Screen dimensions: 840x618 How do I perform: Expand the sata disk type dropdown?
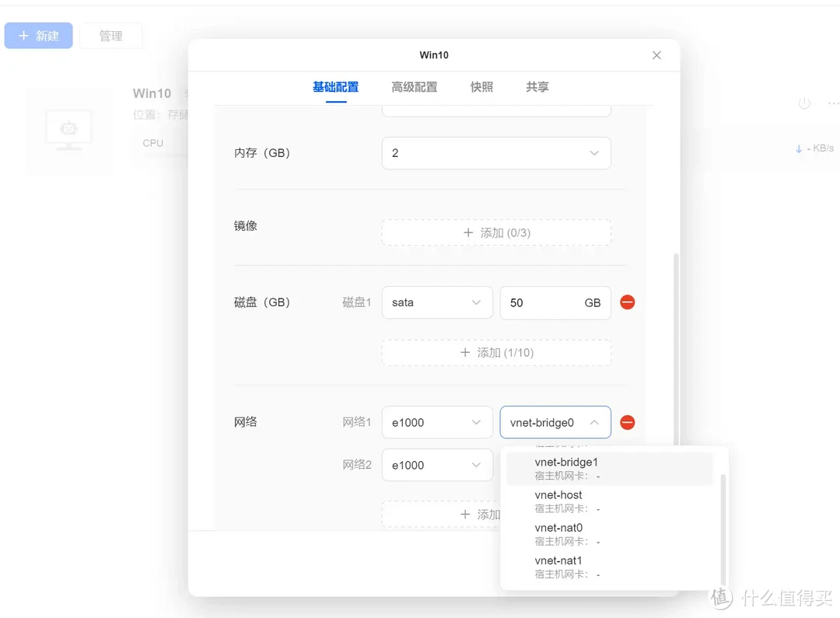[x=437, y=302]
